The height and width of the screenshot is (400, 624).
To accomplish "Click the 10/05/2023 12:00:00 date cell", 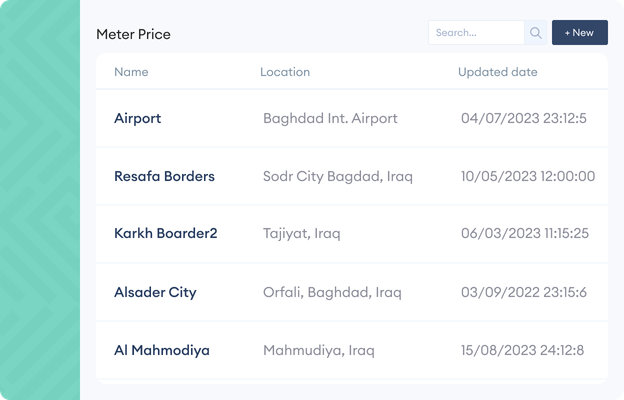I will [x=528, y=176].
